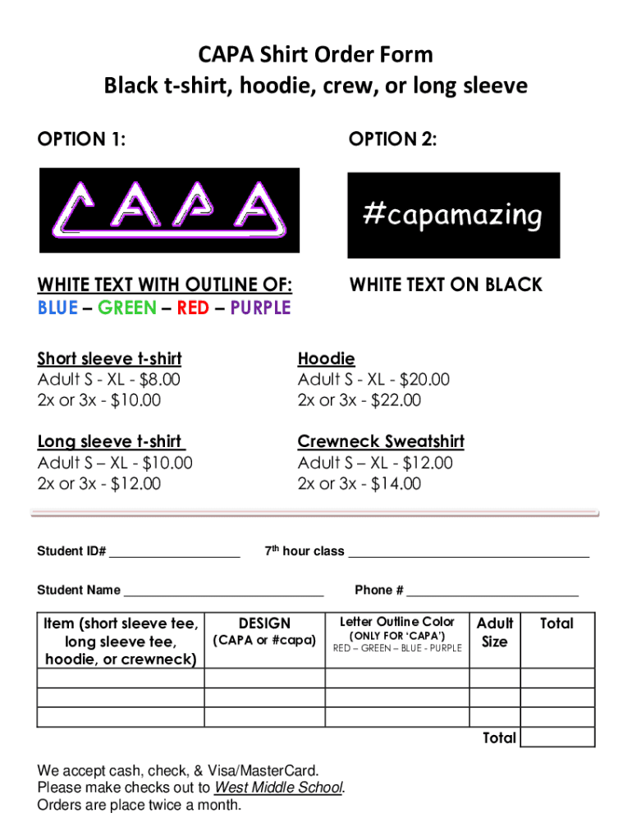Screen dimensions: 632x840
Task: Click the CAPA logo image under Option 1
Action: [x=170, y=210]
